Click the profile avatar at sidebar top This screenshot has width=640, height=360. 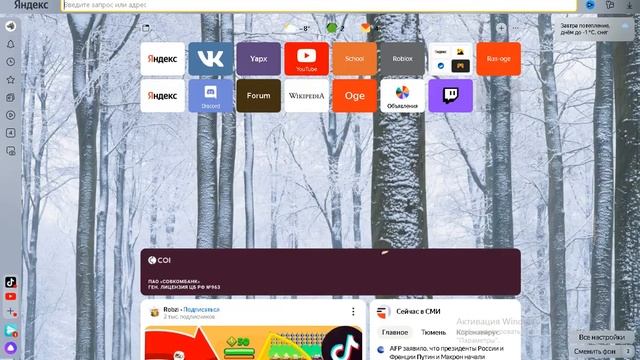coord(11,26)
